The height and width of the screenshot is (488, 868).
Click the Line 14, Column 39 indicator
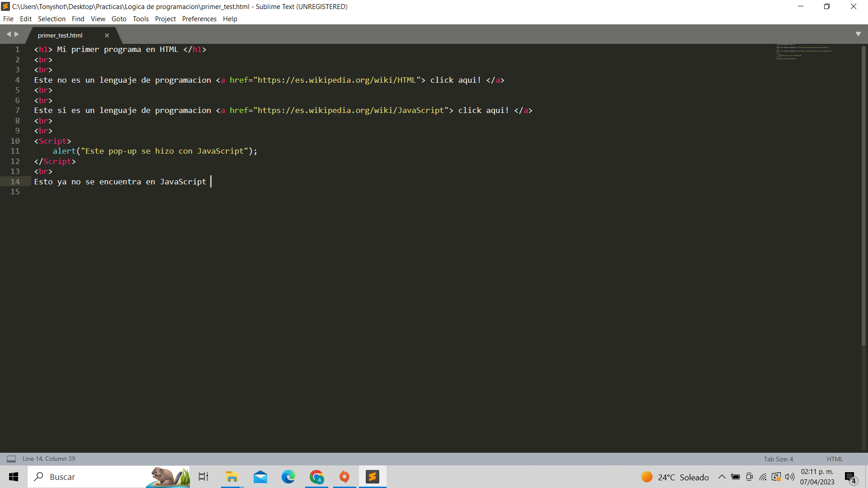pos(49,459)
